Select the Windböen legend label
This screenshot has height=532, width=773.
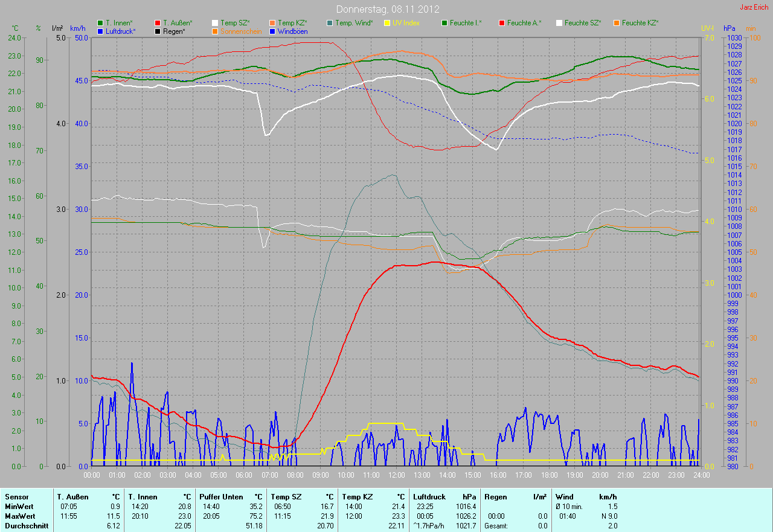point(292,31)
